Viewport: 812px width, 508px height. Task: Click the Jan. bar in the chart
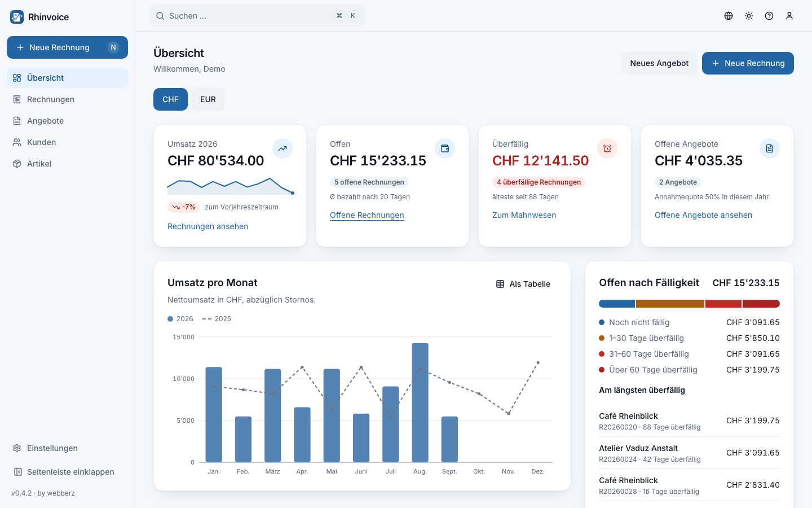click(214, 415)
